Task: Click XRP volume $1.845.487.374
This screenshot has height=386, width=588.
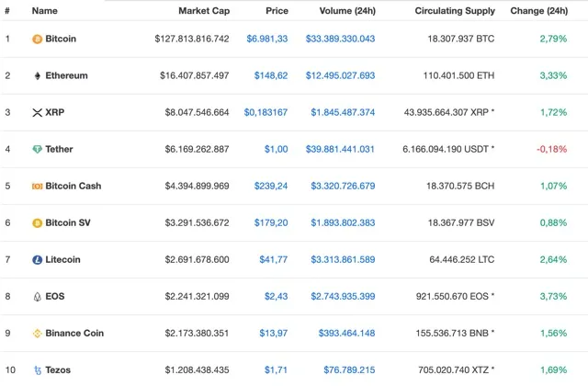Action: pos(343,112)
